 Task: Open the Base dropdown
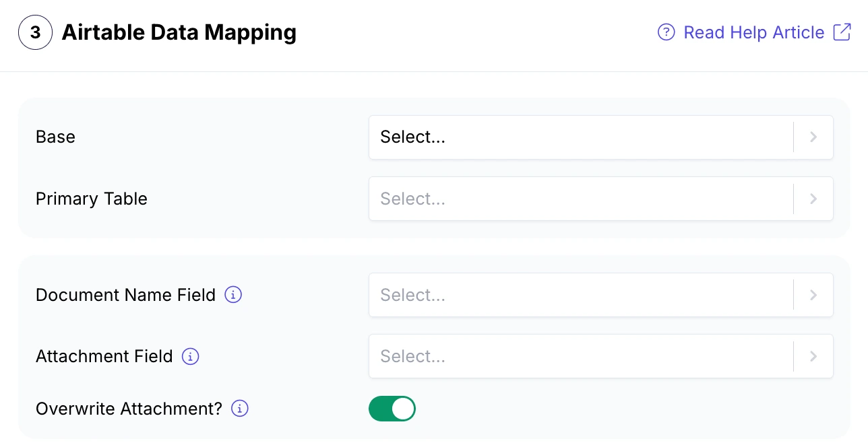click(580, 137)
